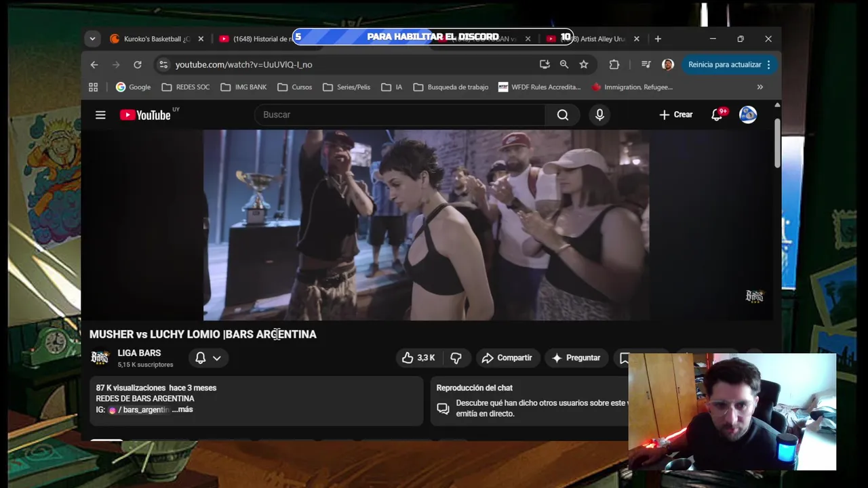Image resolution: width=868 pixels, height=488 pixels.
Task: Open the WFDF Rules Accreditation bookmark
Action: tap(540, 87)
